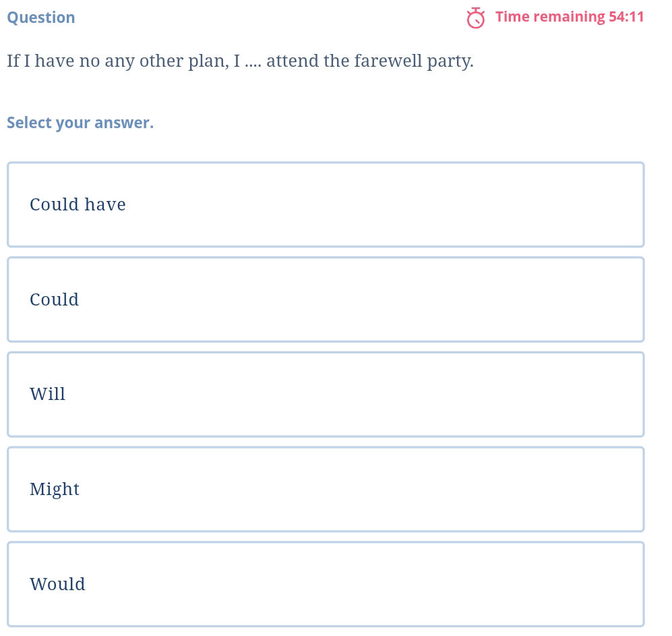Viewport: 672px width, 636px height.
Task: Click the "Will" label text
Action: coord(48,395)
